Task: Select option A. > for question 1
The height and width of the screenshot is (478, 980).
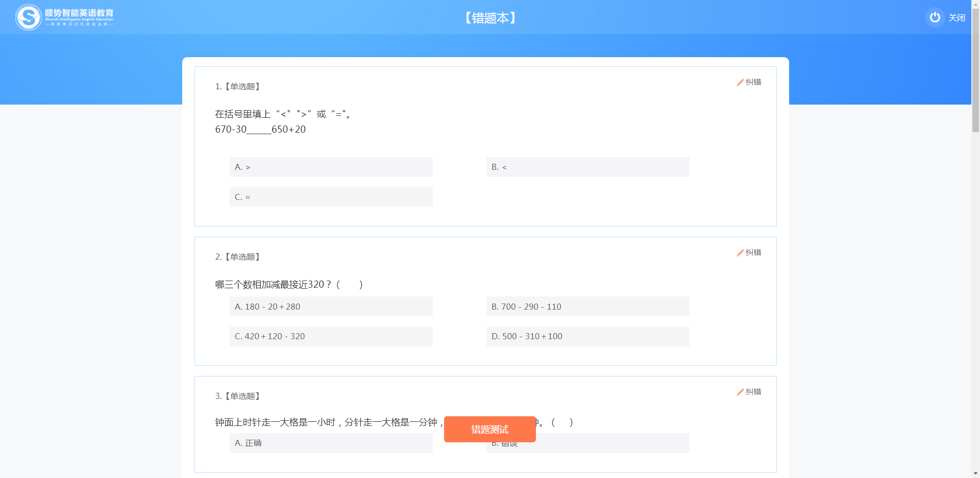Action: point(331,167)
